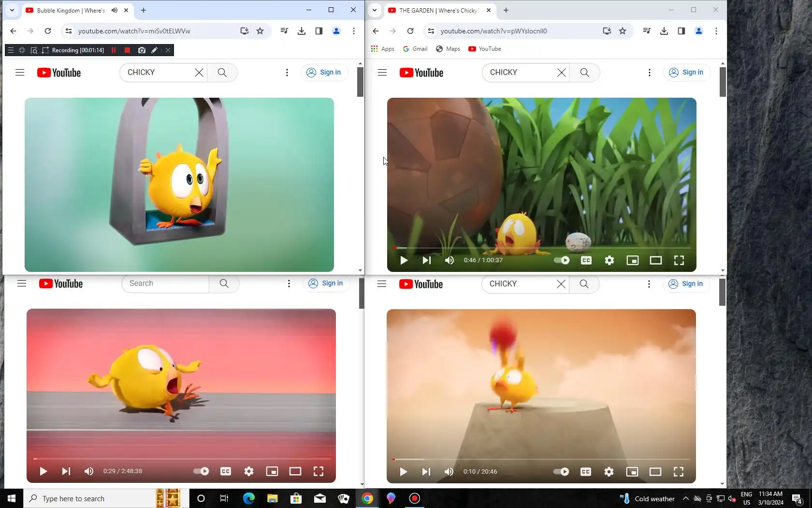Open theater mode in the 20:46 player
Image resolution: width=812 pixels, height=508 pixels.
tap(655, 472)
